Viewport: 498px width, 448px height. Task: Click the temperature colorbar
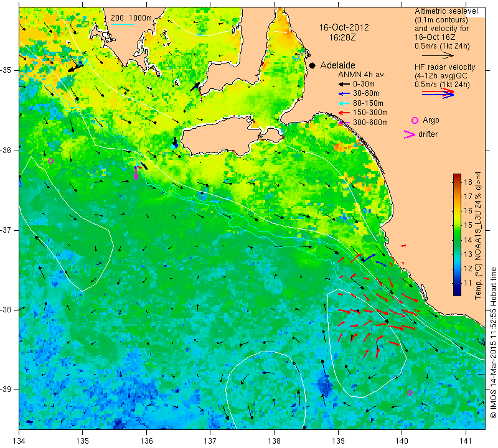[x=457, y=235]
